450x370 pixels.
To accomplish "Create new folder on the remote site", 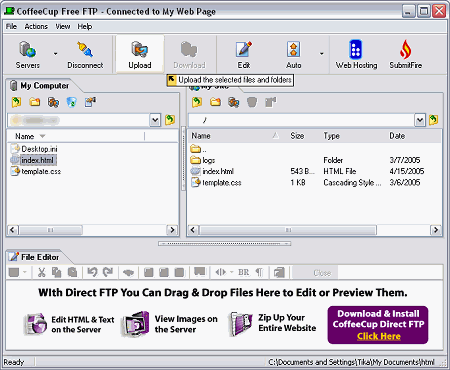I will pos(215,102).
